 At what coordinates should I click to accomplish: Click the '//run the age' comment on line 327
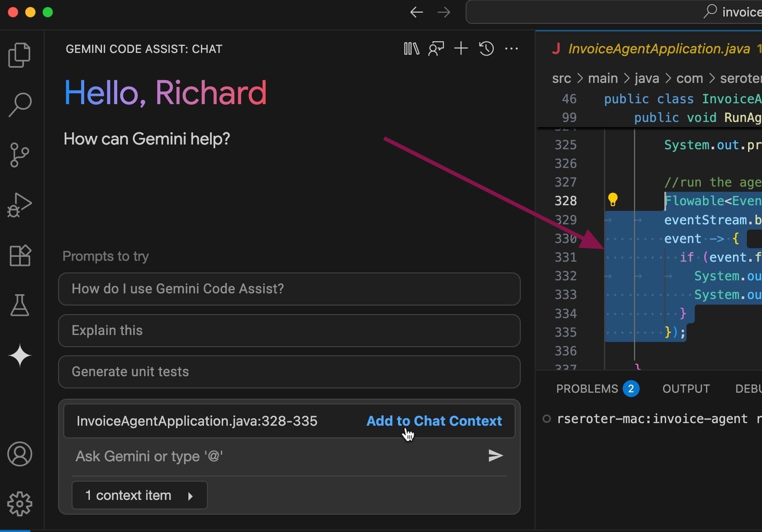[x=713, y=182]
